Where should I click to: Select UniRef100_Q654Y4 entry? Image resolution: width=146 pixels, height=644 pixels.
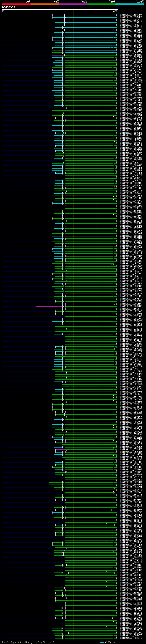coord(131,366)
